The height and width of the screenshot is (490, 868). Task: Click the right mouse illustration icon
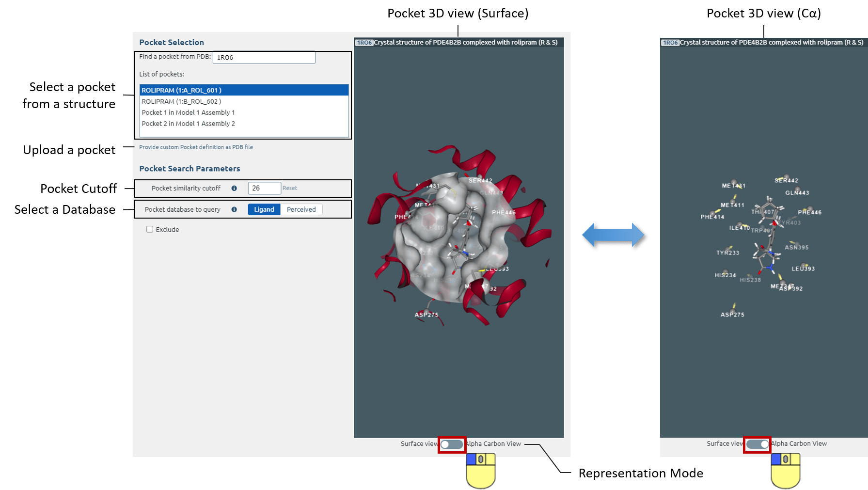click(x=786, y=471)
